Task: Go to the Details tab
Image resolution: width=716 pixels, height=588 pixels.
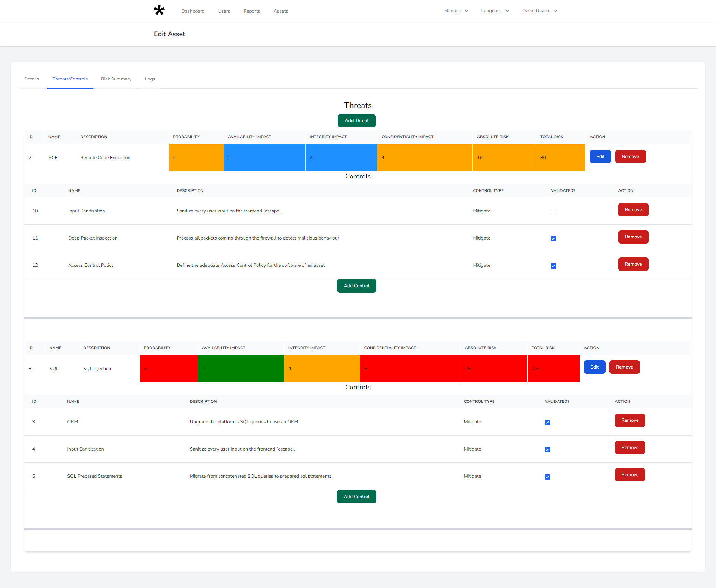Action: click(x=32, y=79)
